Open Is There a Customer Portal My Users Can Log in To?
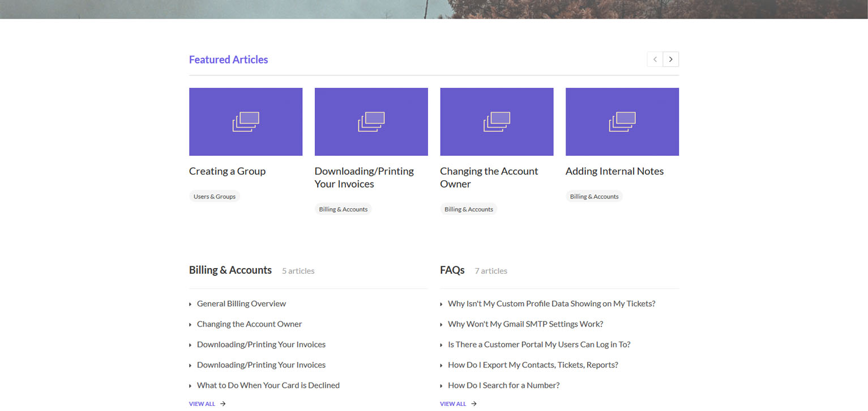This screenshot has width=868, height=411. point(540,344)
